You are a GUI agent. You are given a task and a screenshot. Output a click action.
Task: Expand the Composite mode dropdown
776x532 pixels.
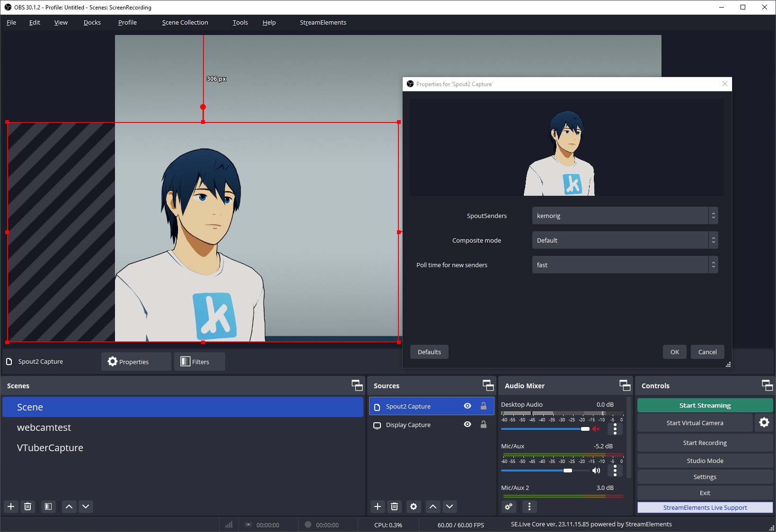pos(625,240)
